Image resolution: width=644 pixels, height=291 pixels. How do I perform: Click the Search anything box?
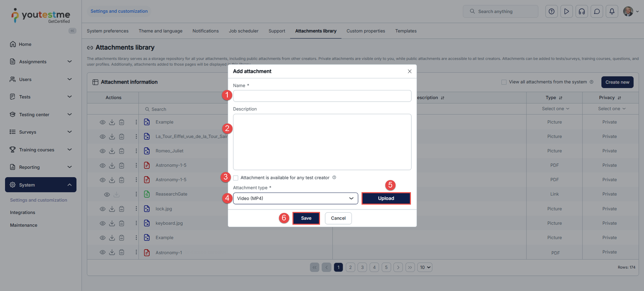(x=500, y=11)
